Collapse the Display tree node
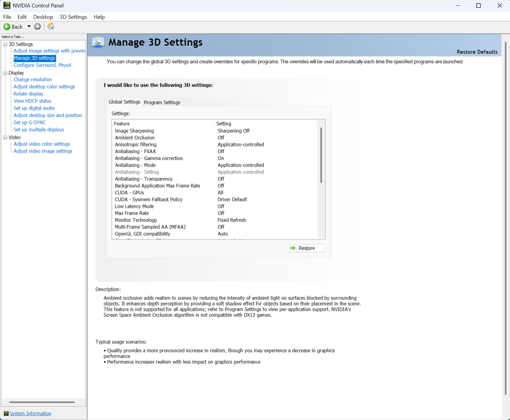Screen dimensions: 510x420 tap(5, 73)
